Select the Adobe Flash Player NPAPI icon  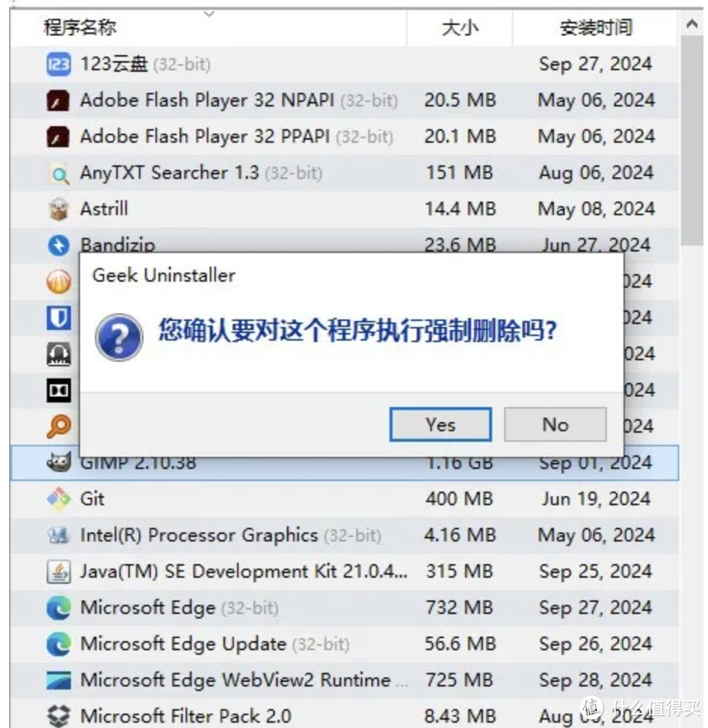[58, 100]
